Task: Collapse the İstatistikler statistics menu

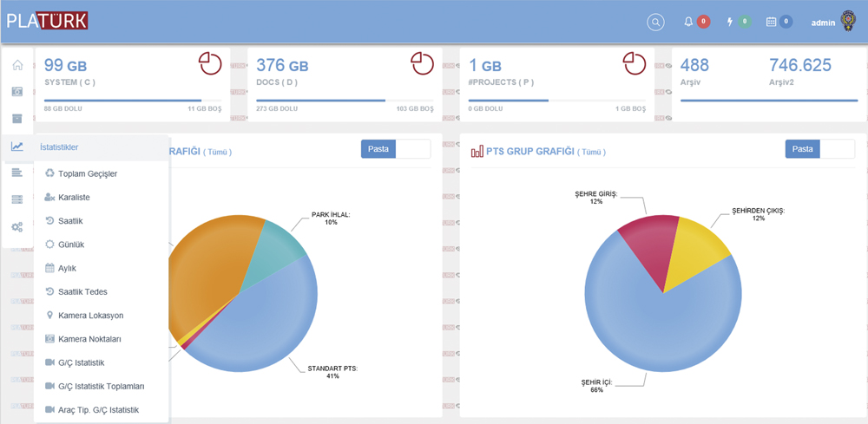Action: click(59, 147)
